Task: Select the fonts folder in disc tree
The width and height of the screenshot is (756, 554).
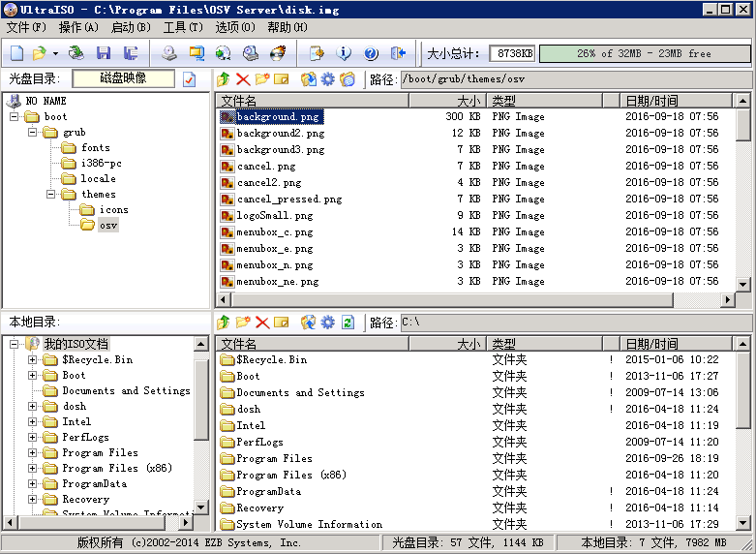Action: click(x=96, y=147)
